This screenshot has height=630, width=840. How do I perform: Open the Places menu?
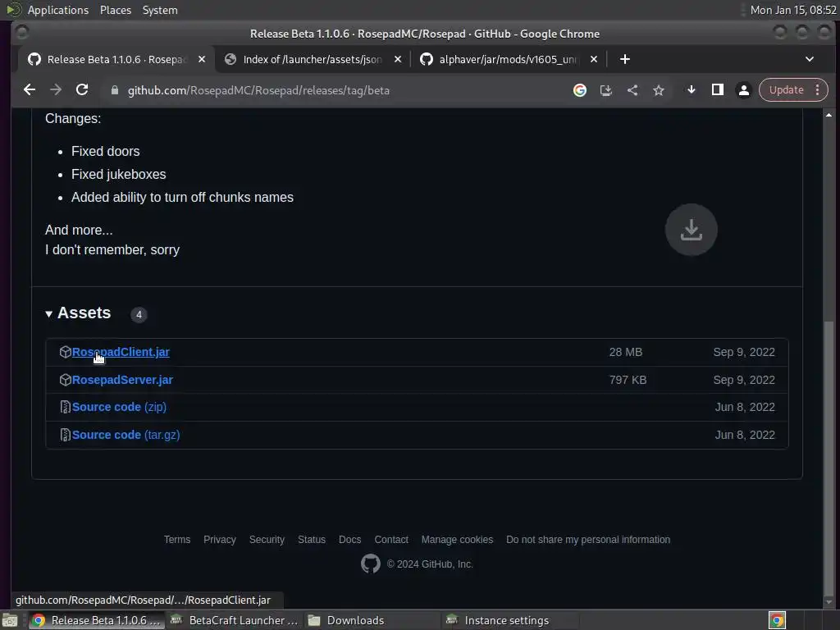tap(115, 10)
